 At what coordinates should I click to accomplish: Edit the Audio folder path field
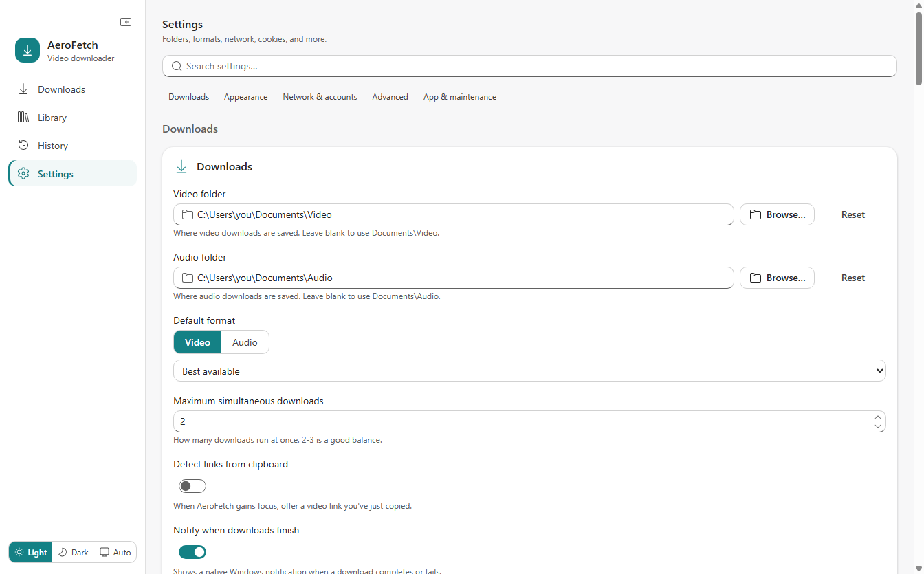click(454, 278)
